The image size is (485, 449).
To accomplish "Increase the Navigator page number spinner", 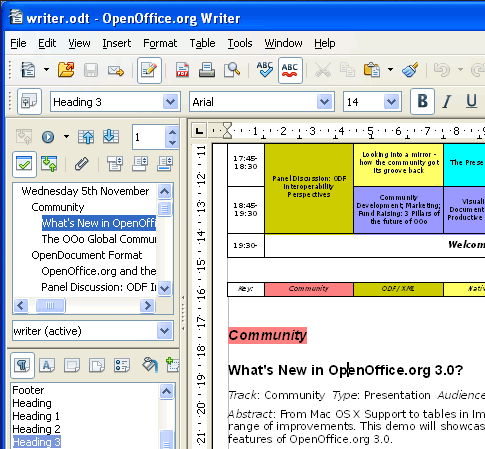I will [172, 132].
